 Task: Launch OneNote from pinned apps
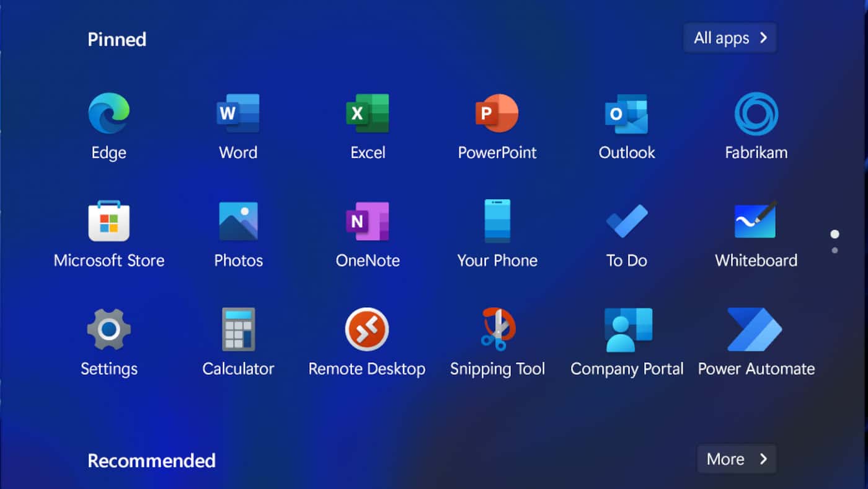click(x=368, y=221)
